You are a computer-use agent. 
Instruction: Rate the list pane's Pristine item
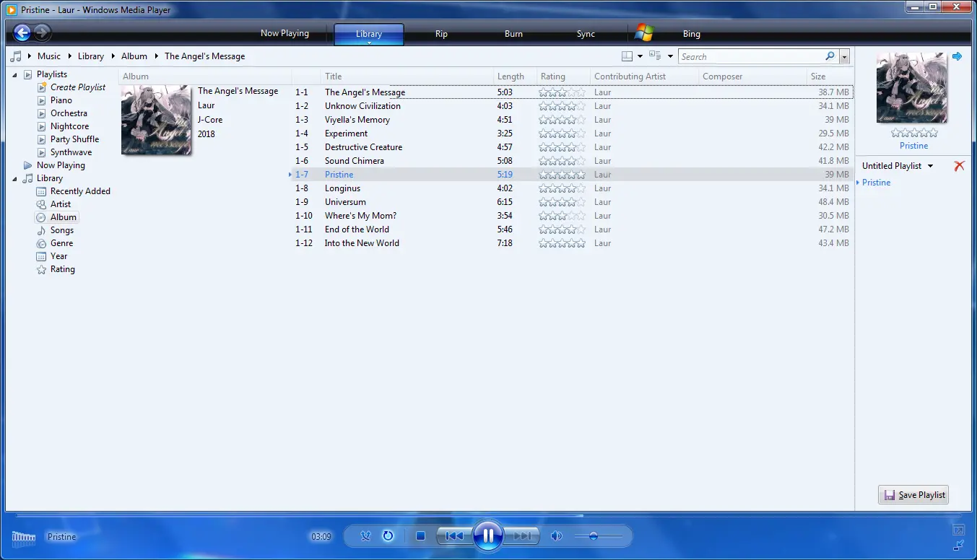tap(914, 133)
